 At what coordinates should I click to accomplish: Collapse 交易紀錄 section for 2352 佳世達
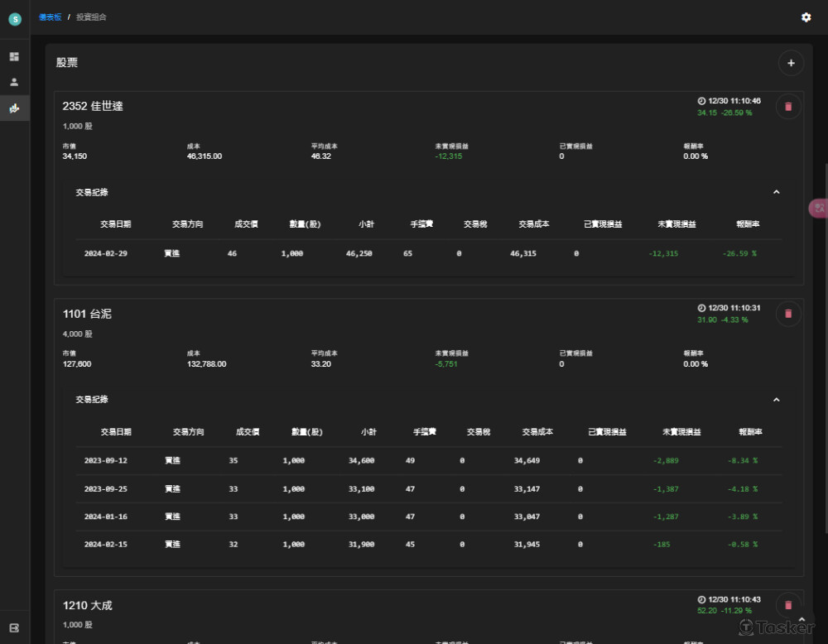[776, 192]
